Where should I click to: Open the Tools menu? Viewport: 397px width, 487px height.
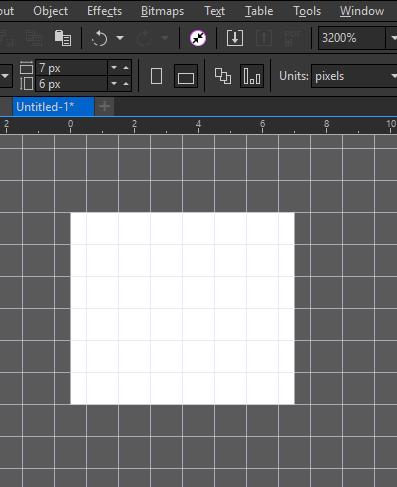click(x=307, y=11)
